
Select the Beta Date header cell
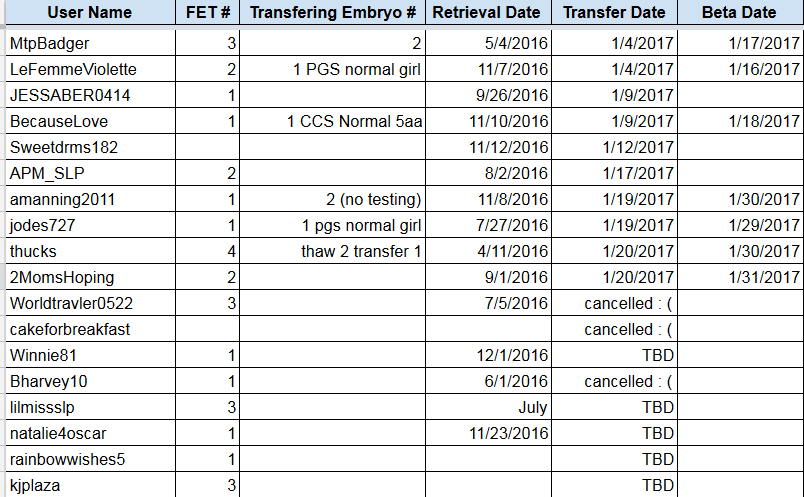click(x=740, y=12)
